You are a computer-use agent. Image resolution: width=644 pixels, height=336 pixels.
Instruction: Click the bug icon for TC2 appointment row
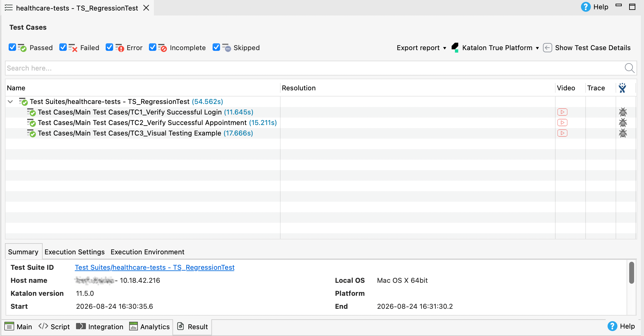point(623,123)
